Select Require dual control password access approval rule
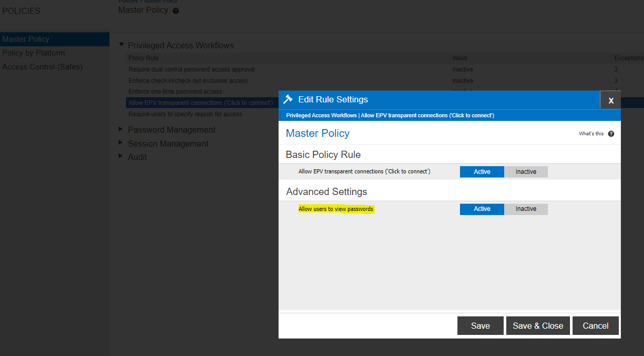Image resolution: width=644 pixels, height=356 pixels. 191,69
